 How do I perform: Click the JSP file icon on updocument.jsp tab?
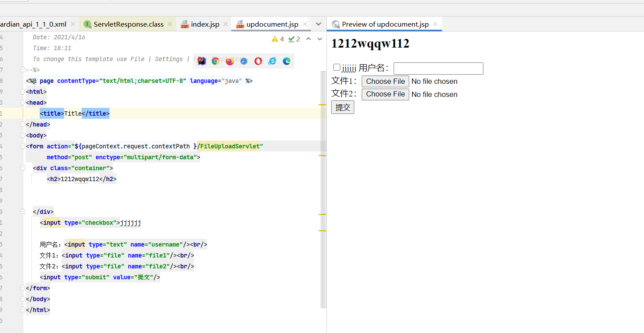pyautogui.click(x=240, y=24)
